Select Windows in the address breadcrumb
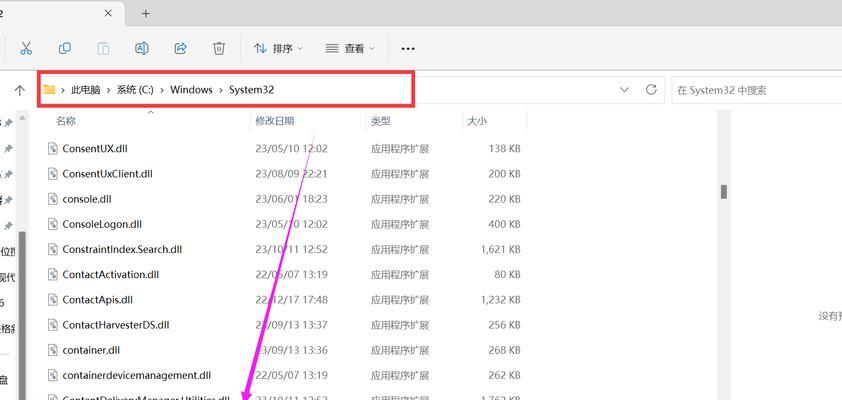This screenshot has width=842, height=400. click(191, 90)
